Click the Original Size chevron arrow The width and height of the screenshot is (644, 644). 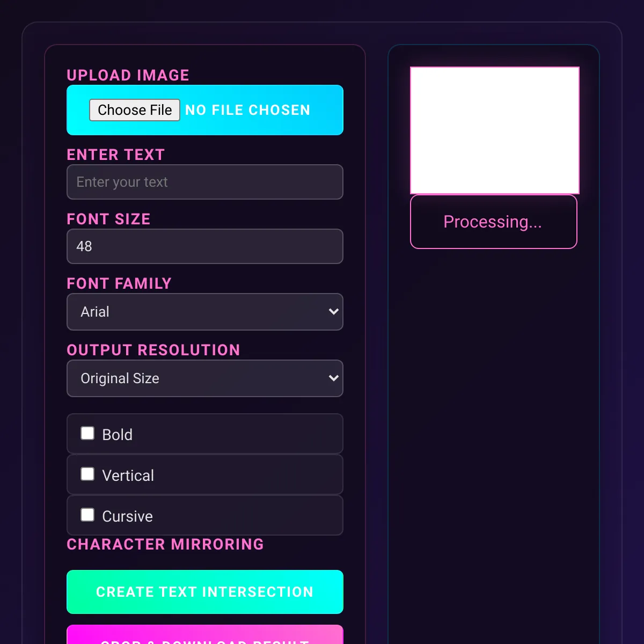pyautogui.click(x=333, y=378)
